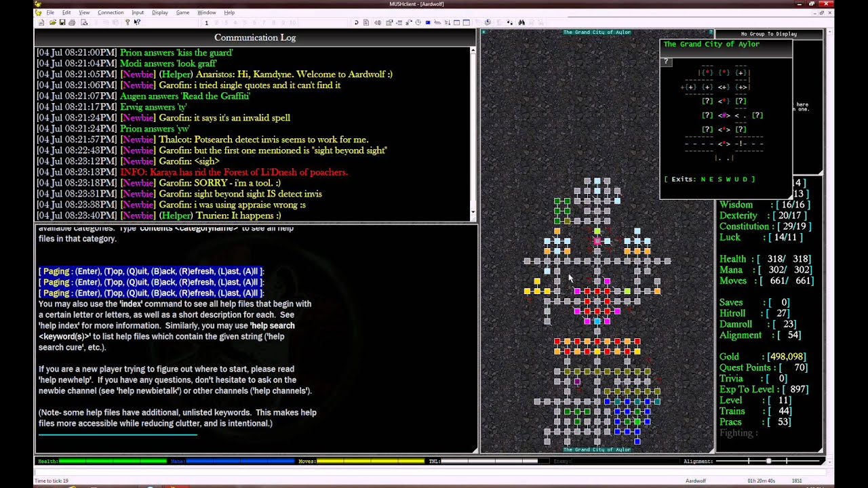Click the blue square toolbar icon
Screen dimensions: 868x488
[x=428, y=22]
